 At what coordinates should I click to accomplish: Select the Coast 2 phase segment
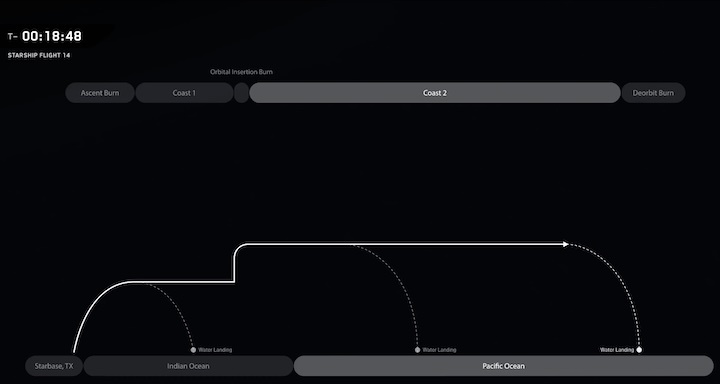coord(435,93)
